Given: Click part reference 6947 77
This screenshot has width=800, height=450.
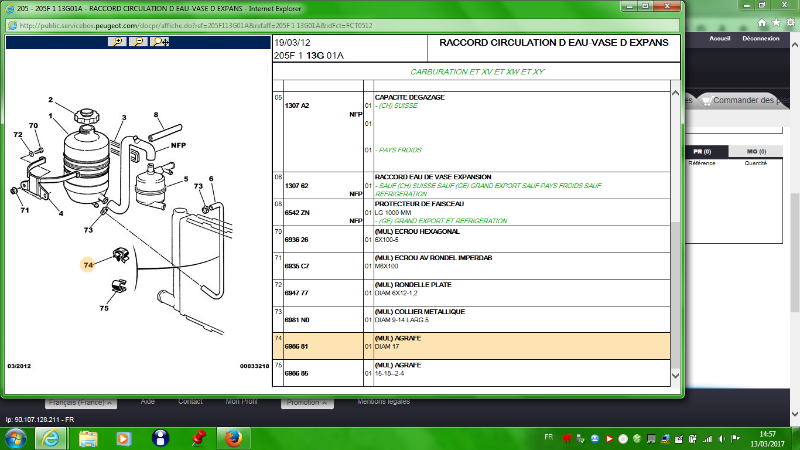Looking at the screenshot, I should 296,293.
